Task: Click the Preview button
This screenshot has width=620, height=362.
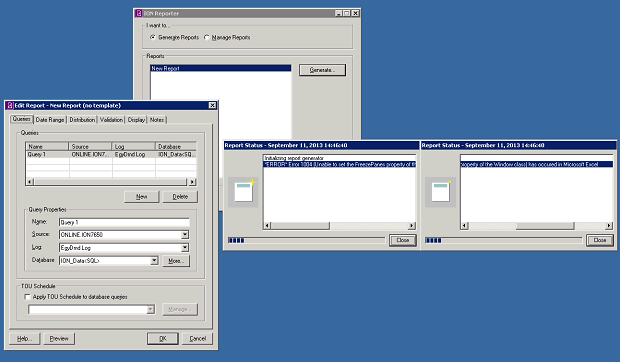Action: (59, 339)
